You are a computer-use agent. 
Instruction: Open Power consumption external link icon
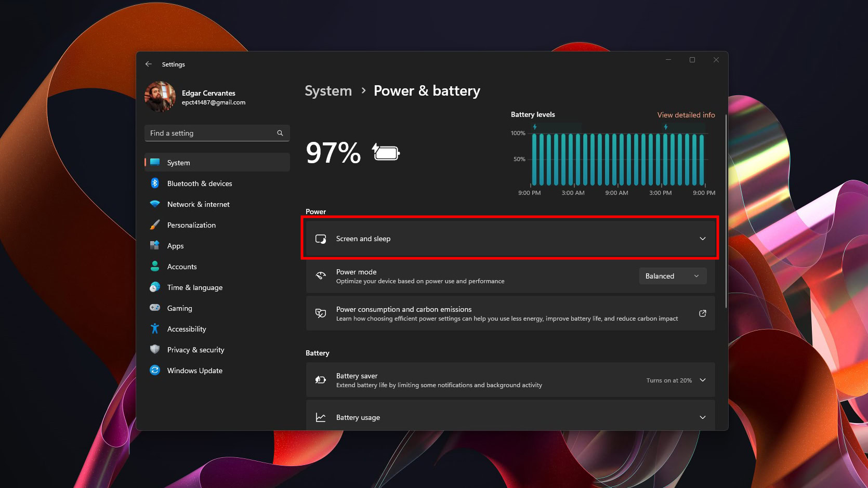tap(703, 313)
